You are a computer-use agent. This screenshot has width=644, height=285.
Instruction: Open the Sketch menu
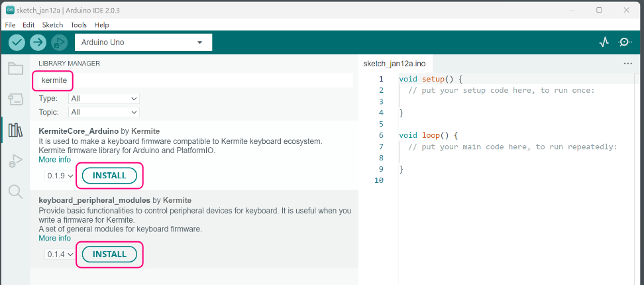tap(52, 25)
